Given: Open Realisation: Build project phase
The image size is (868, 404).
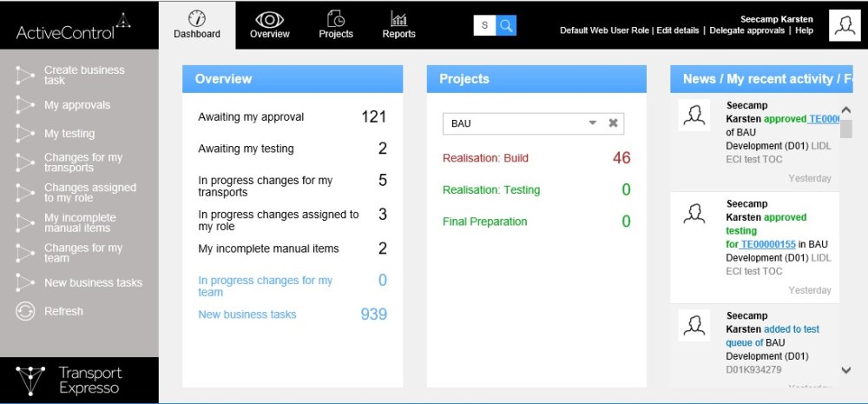Looking at the screenshot, I should tap(485, 158).
